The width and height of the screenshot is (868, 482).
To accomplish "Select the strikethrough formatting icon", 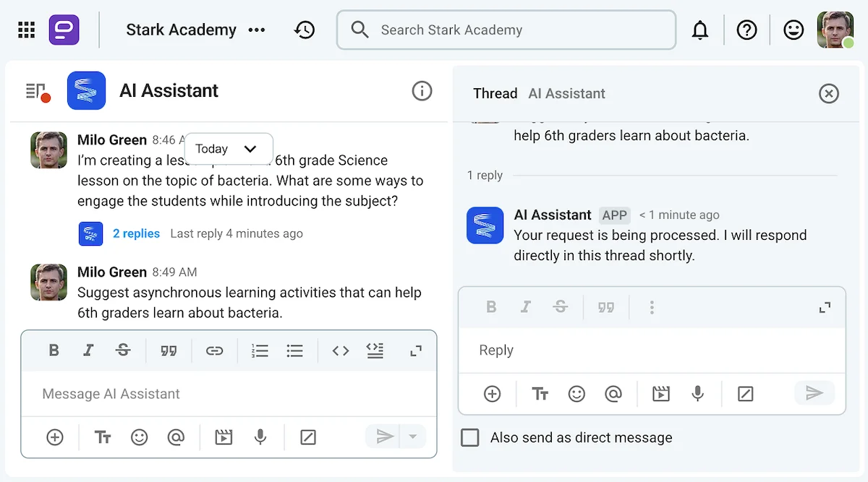I will coord(123,350).
